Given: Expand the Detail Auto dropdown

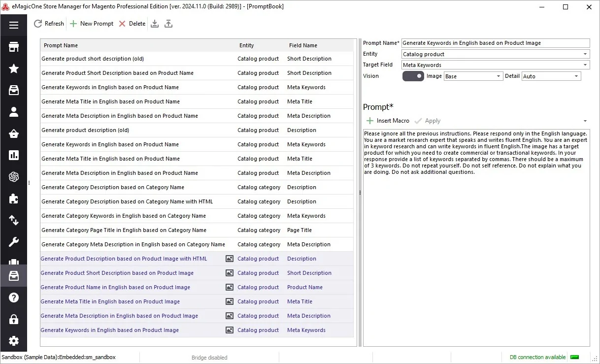Looking at the screenshot, I should [551, 76].
